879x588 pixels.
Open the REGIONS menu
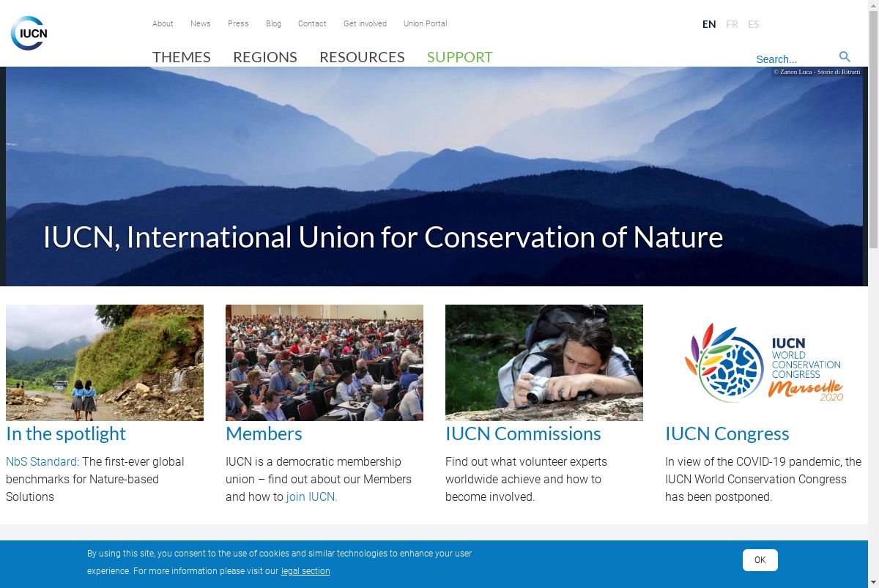pos(265,57)
